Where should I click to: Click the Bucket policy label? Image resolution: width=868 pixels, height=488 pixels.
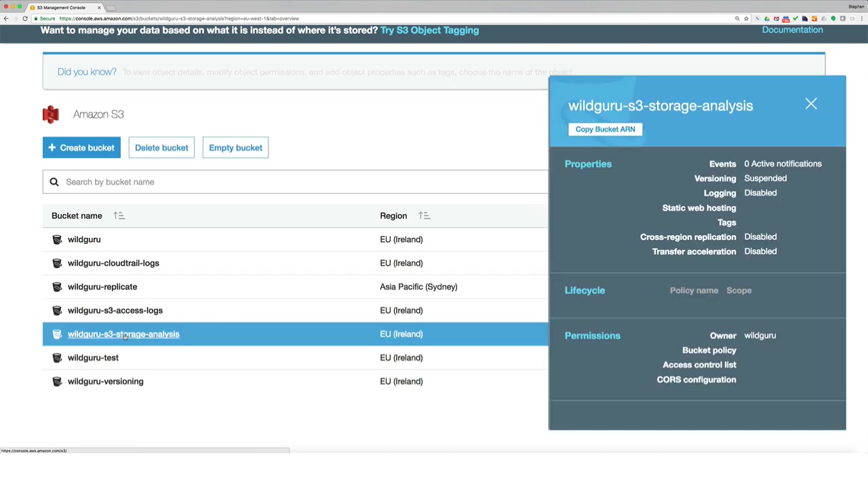click(x=709, y=350)
